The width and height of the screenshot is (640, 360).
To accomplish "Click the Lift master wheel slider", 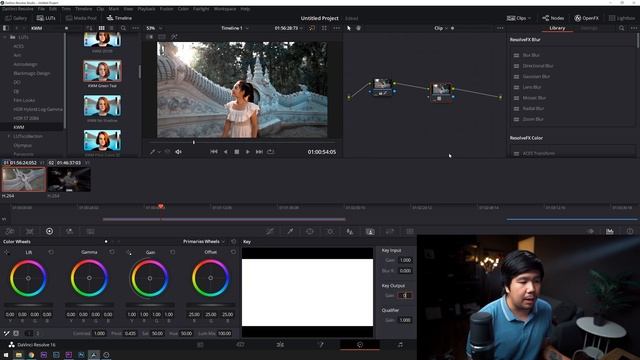I will [x=29, y=305].
